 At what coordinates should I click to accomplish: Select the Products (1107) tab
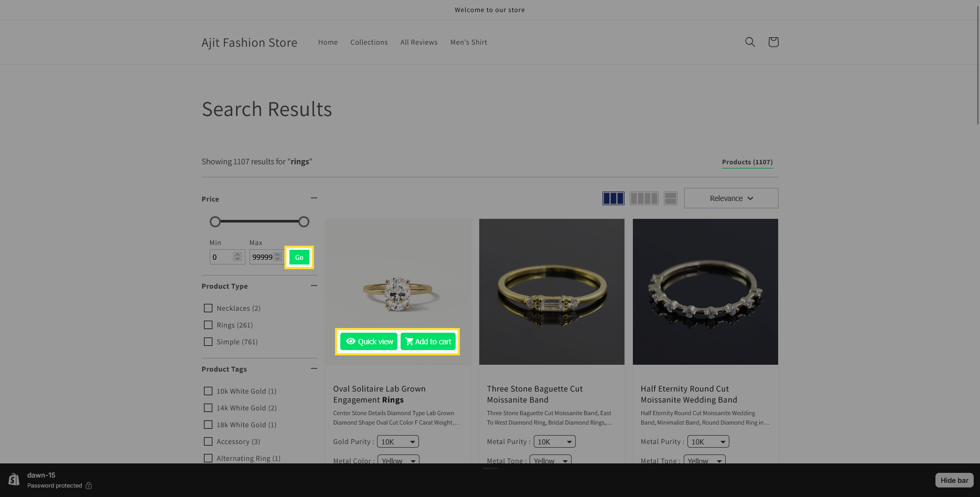click(747, 162)
